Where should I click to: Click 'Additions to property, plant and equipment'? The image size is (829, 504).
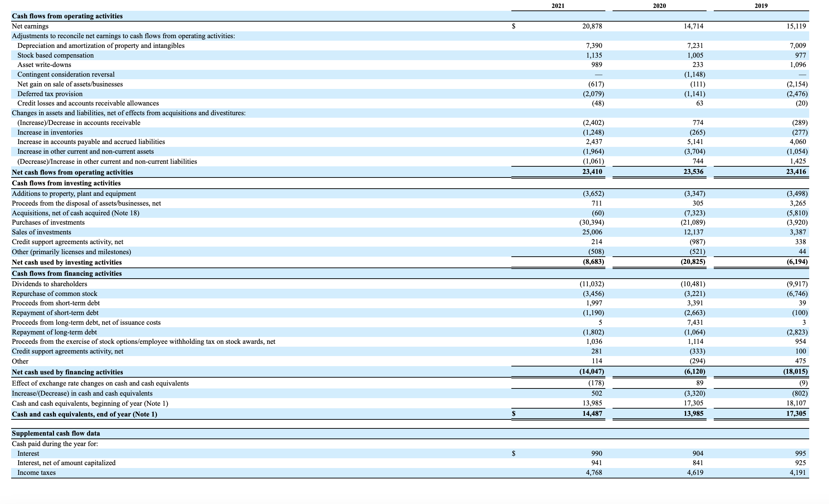(74, 194)
